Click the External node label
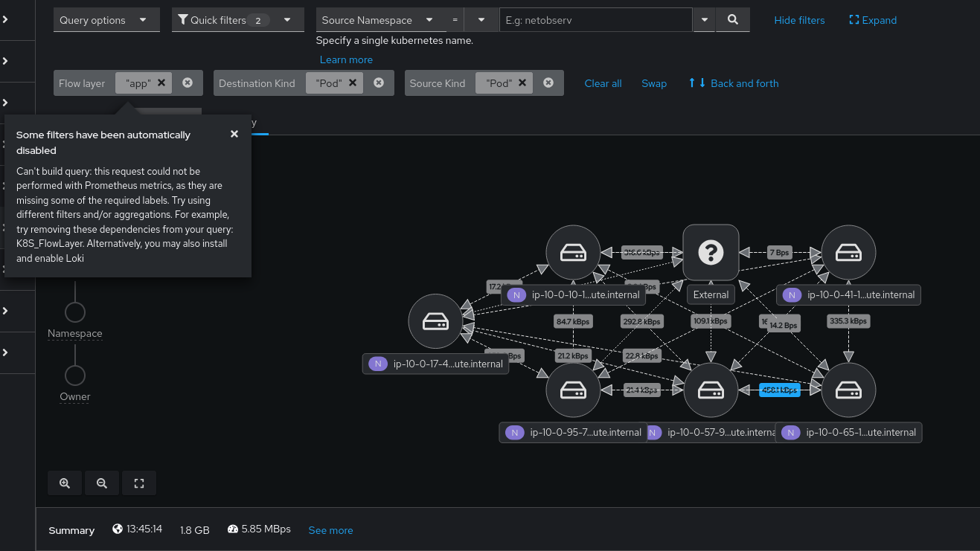This screenshot has width=980, height=551. pos(711,295)
